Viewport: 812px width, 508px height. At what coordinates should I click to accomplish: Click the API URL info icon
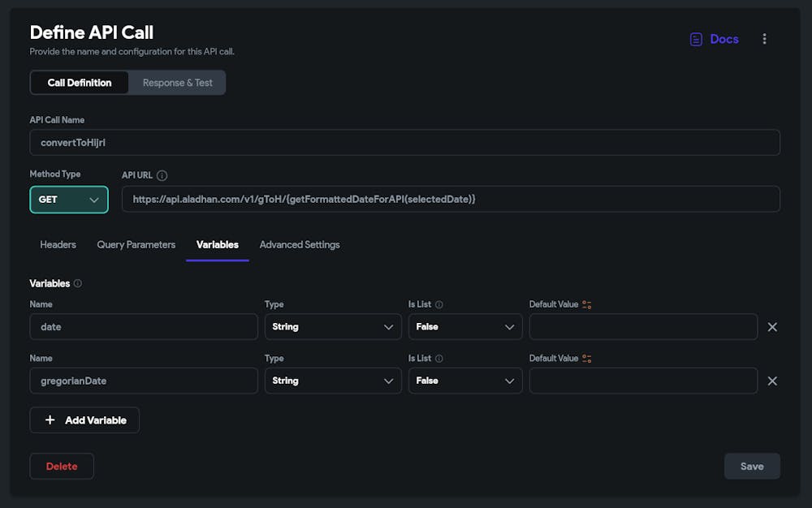[x=162, y=175]
